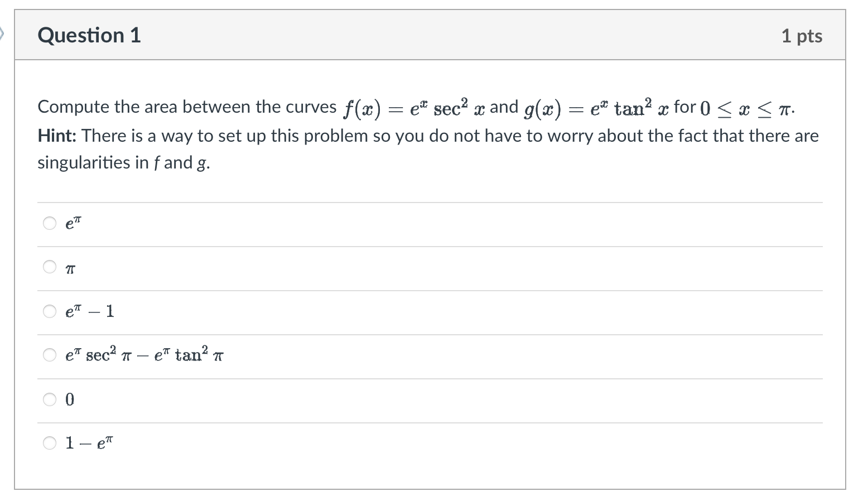Click the answer row containing e^π sec²π − e^π tan²π
Image resolution: width=868 pixels, height=501 pixels.
tap(144, 355)
